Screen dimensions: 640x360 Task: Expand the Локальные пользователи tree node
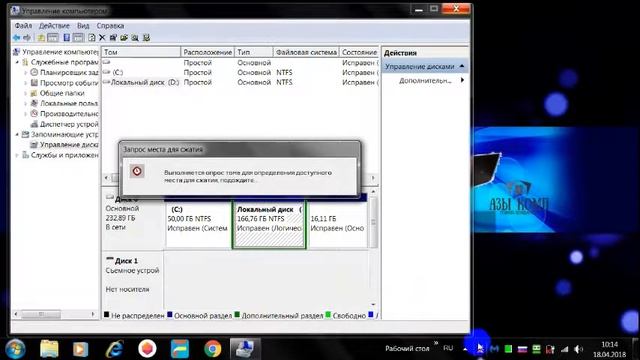pos(25,103)
